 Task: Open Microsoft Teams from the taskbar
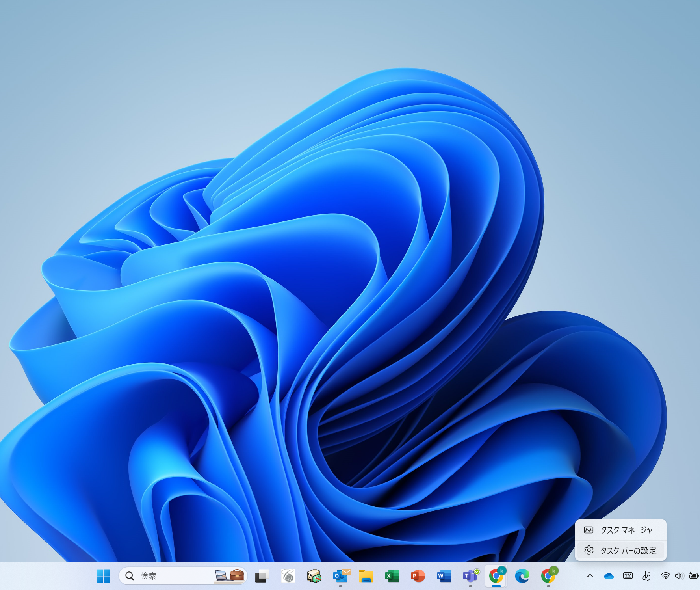(x=470, y=576)
